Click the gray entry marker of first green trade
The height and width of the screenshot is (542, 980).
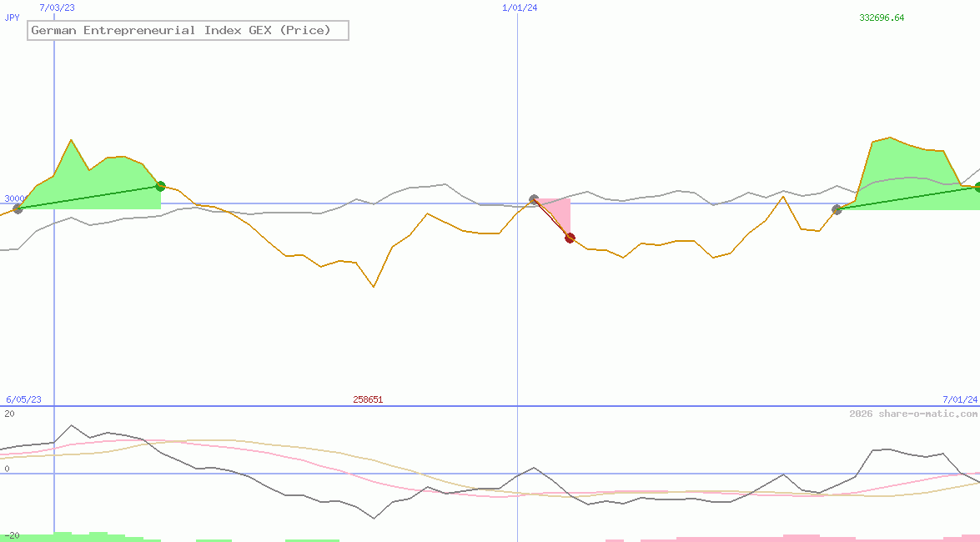(18, 208)
